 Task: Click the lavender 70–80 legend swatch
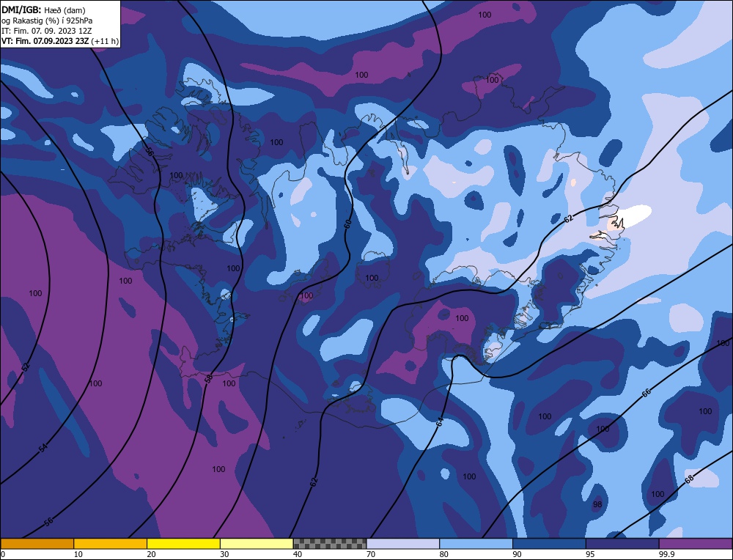coord(403,544)
